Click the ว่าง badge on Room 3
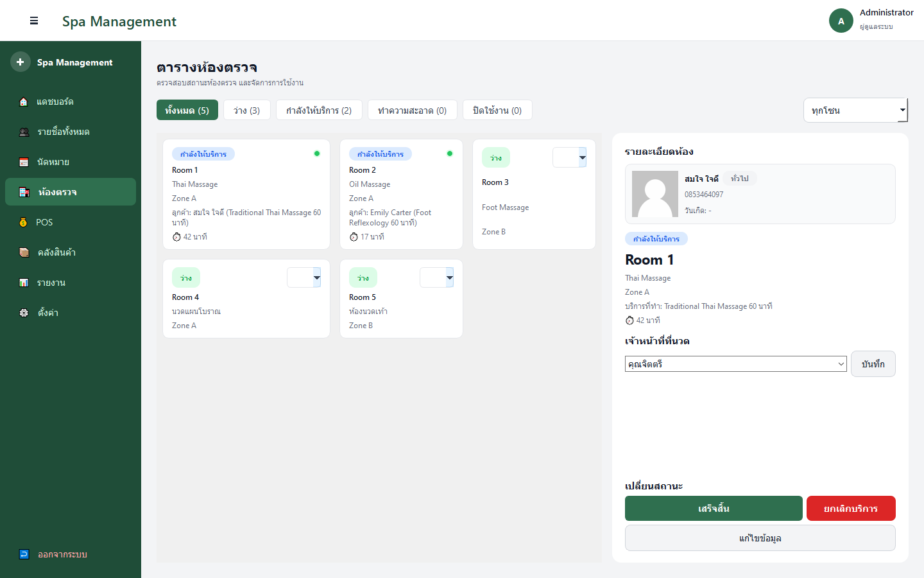The image size is (924, 578). point(496,157)
